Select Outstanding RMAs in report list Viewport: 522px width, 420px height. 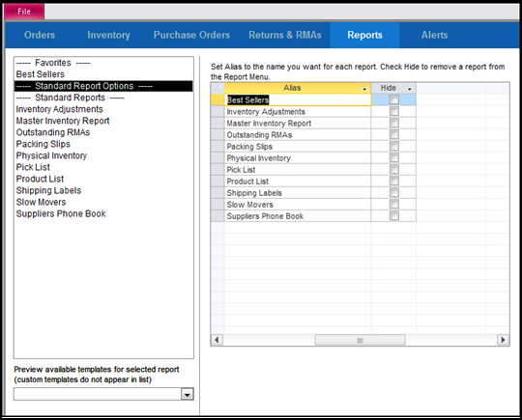(53, 132)
